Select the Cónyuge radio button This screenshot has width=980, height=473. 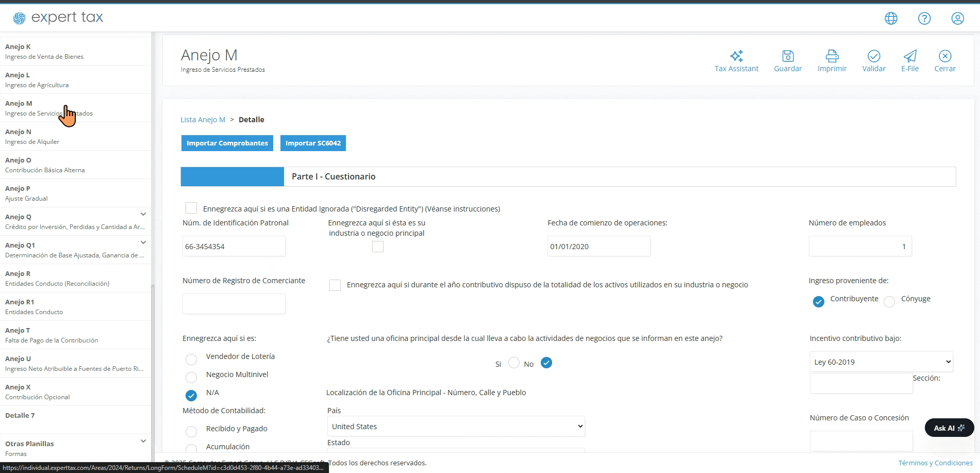point(889,302)
